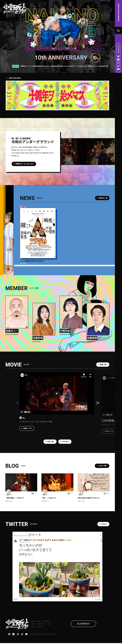
Task: Click Twitterへ button
Action: tap(103, 524)
